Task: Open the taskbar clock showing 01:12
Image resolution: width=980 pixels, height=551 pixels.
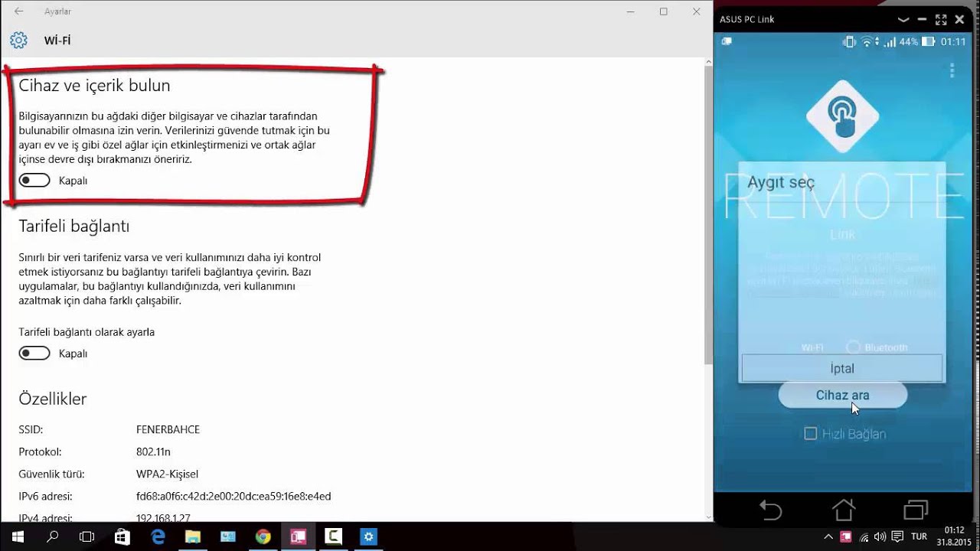Action: [954, 536]
